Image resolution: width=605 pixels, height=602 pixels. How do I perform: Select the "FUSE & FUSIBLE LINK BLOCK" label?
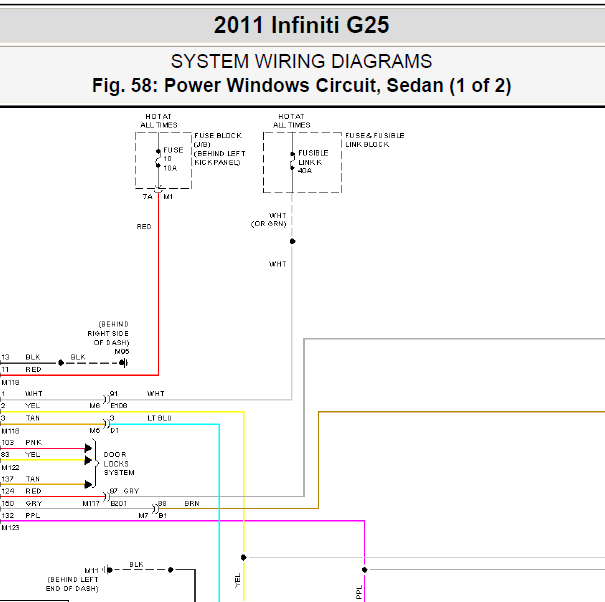pyautogui.click(x=374, y=140)
